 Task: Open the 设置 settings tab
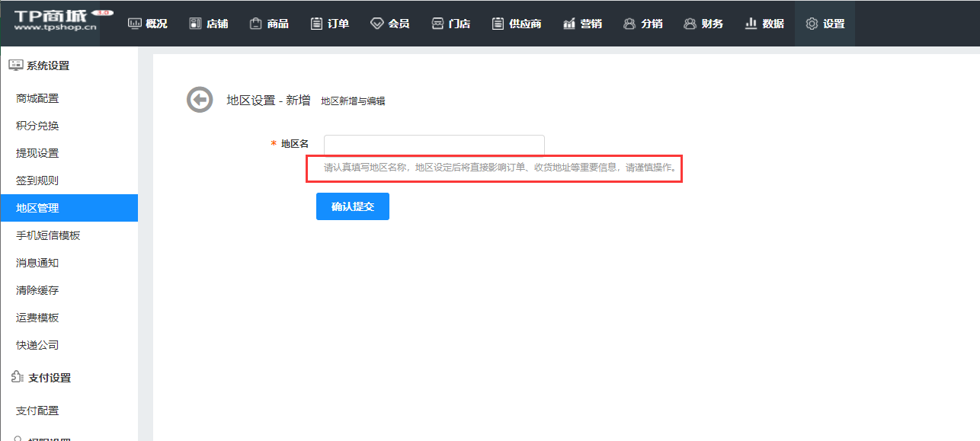click(x=825, y=24)
